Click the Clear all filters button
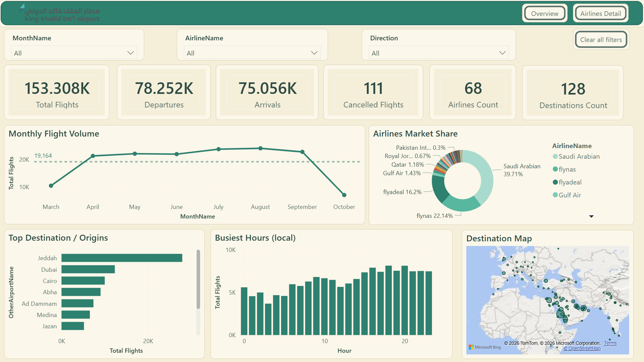This screenshot has height=362, width=644. (x=601, y=40)
